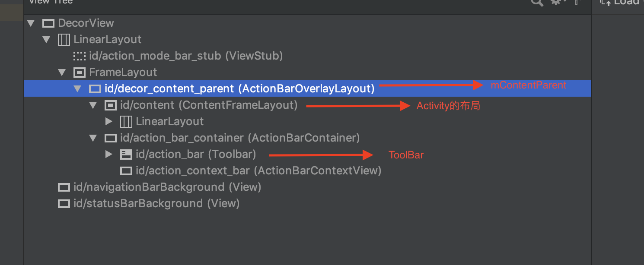Viewport: 644px width, 265px height.
Task: Select id/statusBarBackground (View)
Action: pos(156,204)
